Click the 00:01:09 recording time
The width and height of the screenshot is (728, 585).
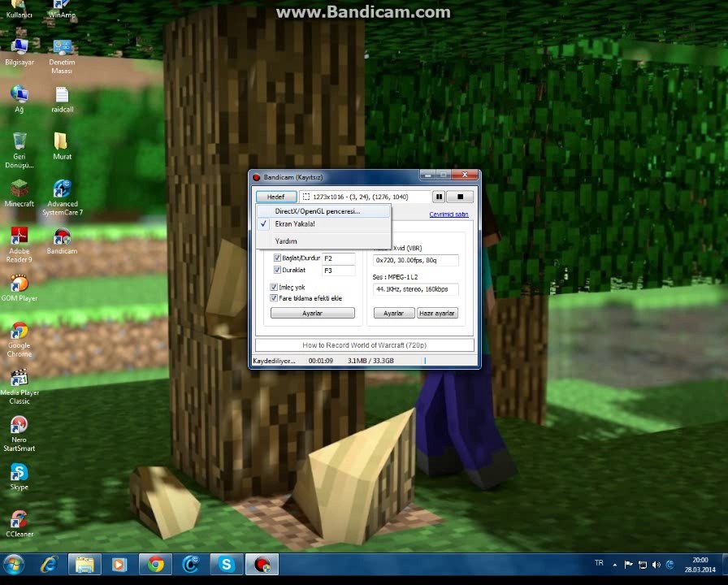tap(321, 361)
